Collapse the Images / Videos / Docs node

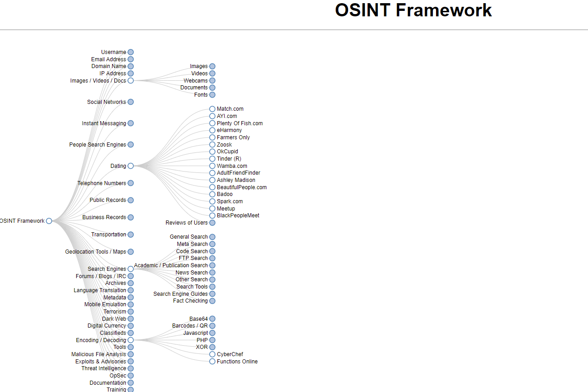(x=131, y=81)
